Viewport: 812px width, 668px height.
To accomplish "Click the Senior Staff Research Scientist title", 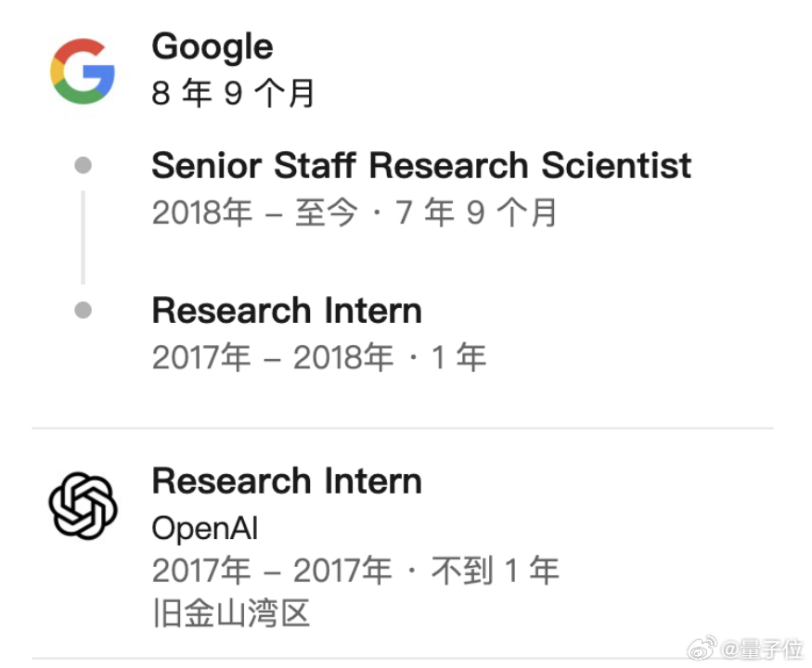I will [421, 165].
